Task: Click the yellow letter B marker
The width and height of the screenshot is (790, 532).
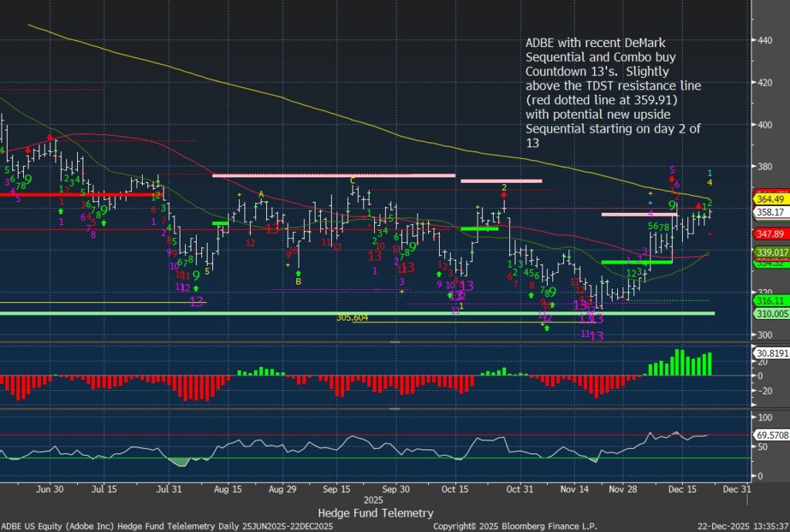Action: click(x=299, y=282)
